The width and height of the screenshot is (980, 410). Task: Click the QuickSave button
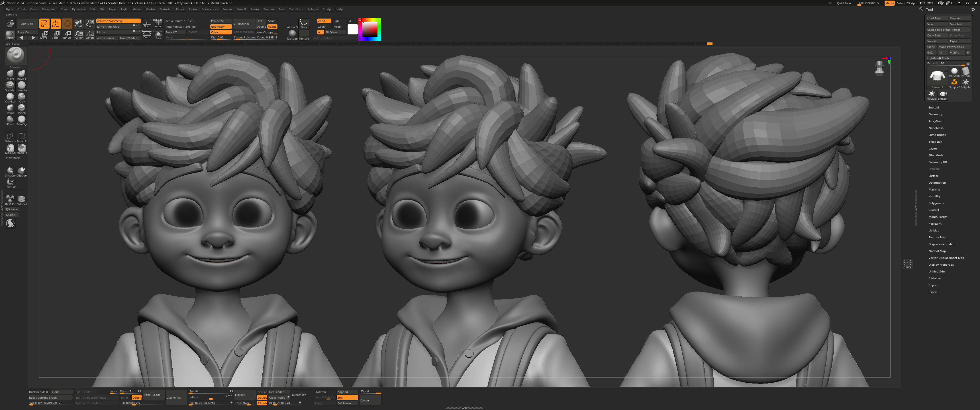pyautogui.click(x=844, y=3)
